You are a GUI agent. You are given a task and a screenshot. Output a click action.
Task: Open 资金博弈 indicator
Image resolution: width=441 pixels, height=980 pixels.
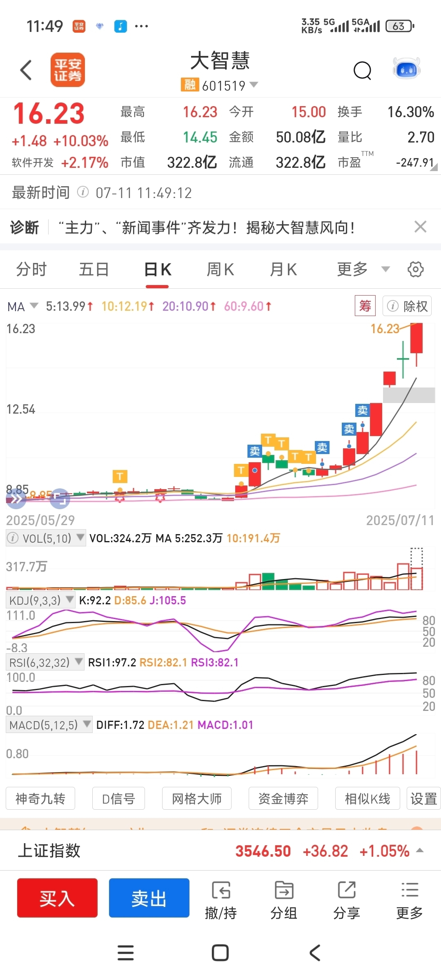pos(283,798)
